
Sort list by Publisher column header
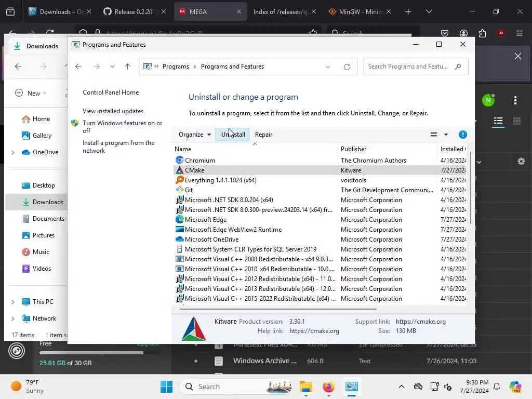[x=353, y=149]
